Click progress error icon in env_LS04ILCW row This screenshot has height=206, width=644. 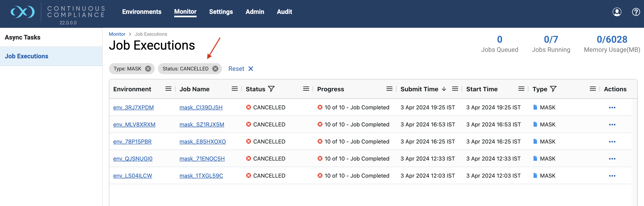point(320,175)
